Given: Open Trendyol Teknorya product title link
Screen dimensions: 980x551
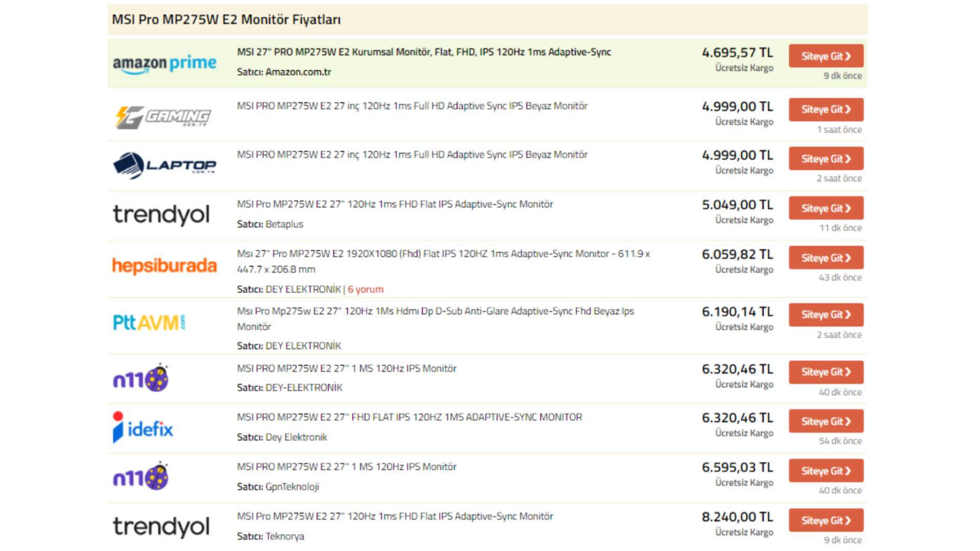Looking at the screenshot, I should click(x=395, y=516).
